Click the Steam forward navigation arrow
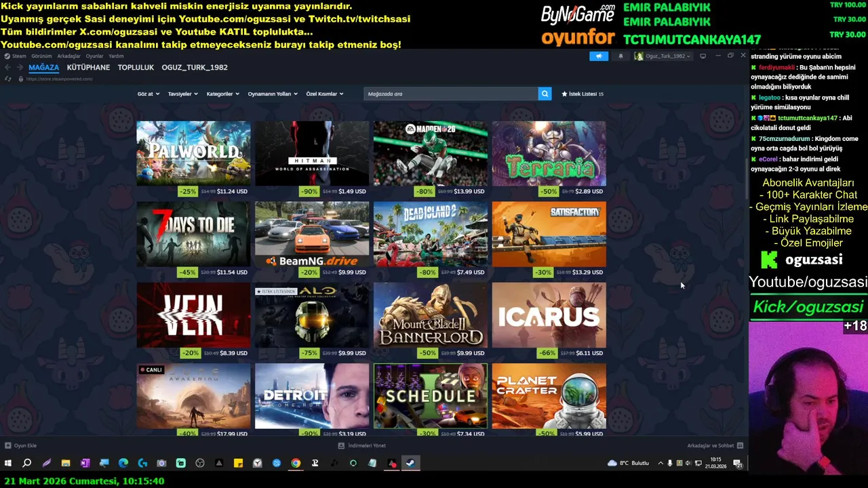This screenshot has width=868, height=488. (20, 67)
